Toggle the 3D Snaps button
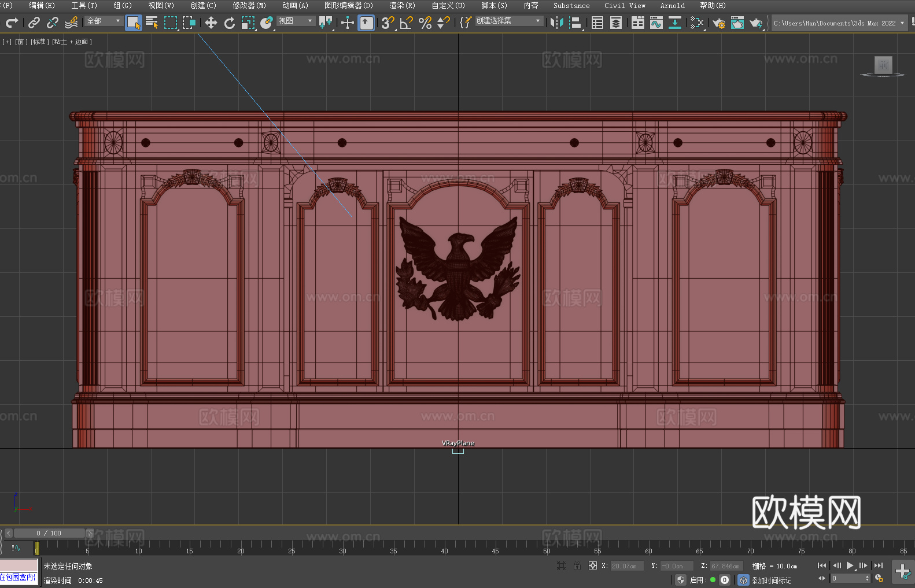This screenshot has height=588, width=915. pos(388,23)
